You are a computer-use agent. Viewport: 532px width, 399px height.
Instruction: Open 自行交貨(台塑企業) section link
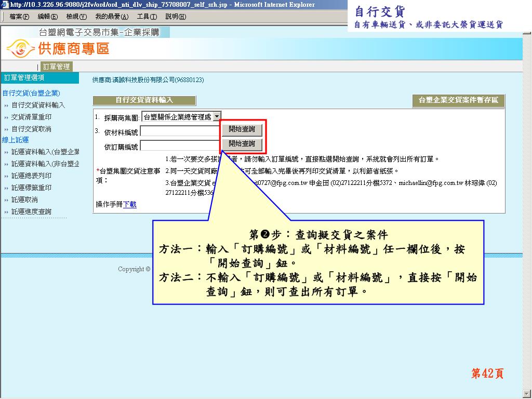point(31,93)
